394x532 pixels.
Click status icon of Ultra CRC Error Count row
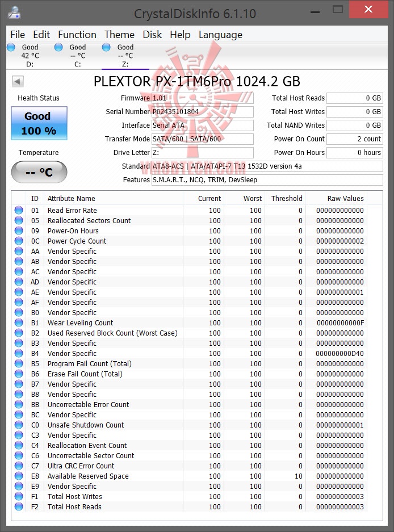coord(19,466)
